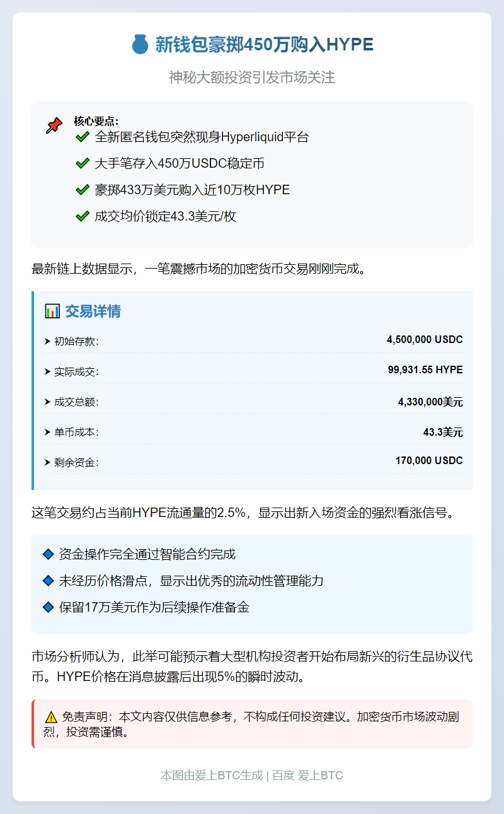The image size is (504, 814).
Task: Click the 剩余资金 label
Action: 76,463
